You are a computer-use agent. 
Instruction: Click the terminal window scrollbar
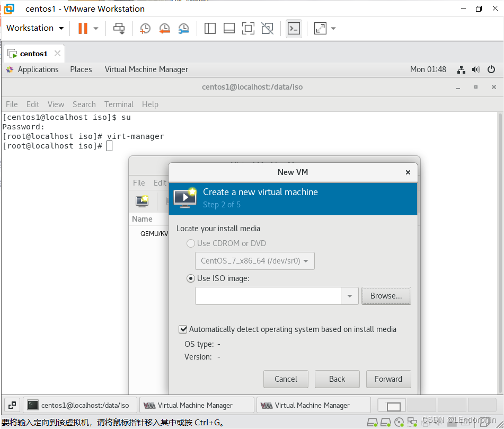coord(500,253)
